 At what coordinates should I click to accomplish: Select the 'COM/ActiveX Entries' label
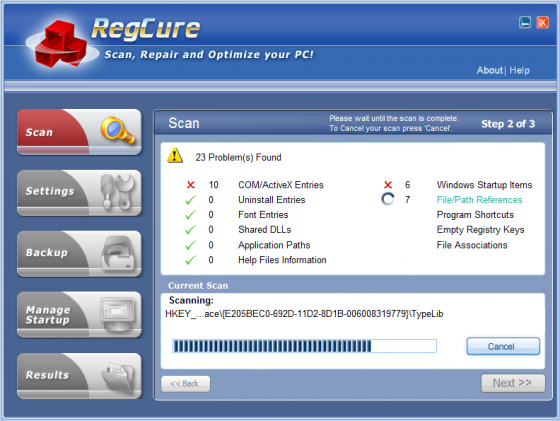281,185
